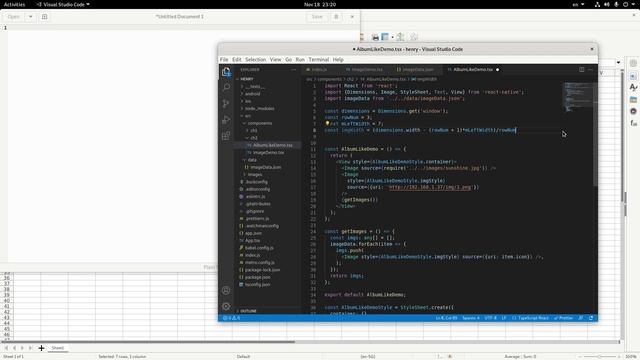Open the Terminal menu in VS Code
Screen dimensions: 640x360
click(x=319, y=60)
